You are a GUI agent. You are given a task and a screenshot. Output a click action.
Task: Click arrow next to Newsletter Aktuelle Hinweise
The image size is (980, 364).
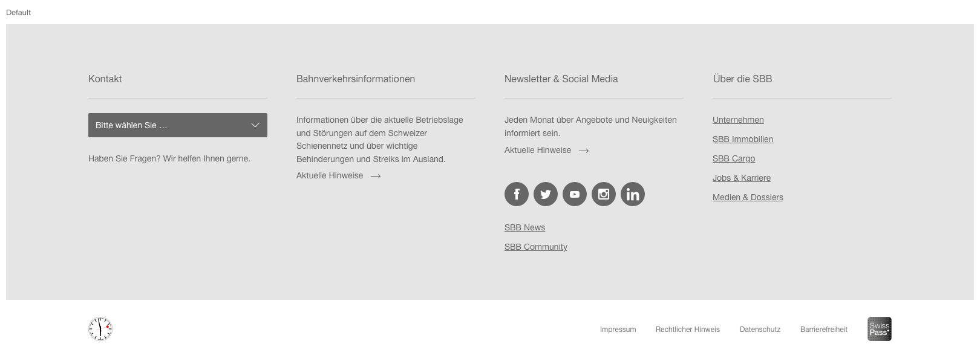(584, 151)
